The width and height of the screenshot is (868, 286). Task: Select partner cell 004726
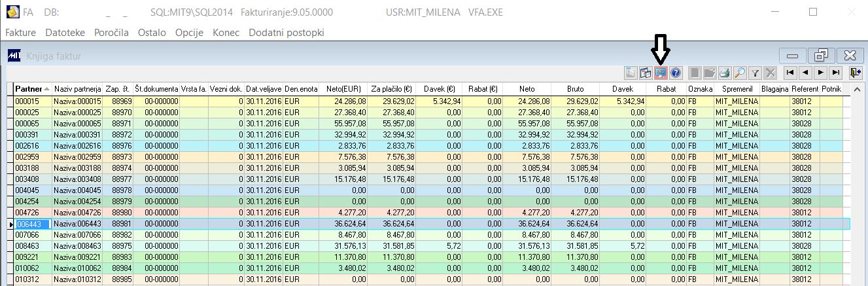[x=33, y=212]
